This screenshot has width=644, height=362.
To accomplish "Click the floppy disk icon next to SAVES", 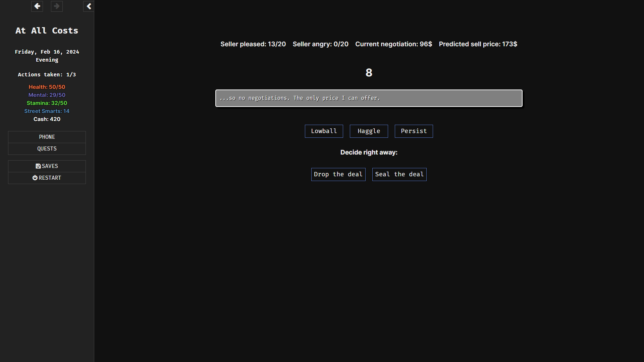I will pyautogui.click(x=38, y=166).
